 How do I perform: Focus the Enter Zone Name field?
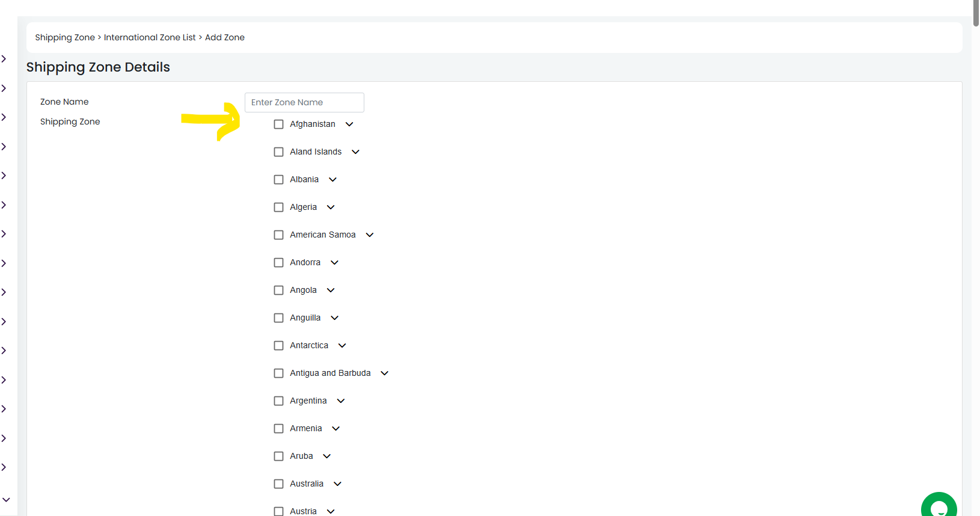click(x=304, y=102)
